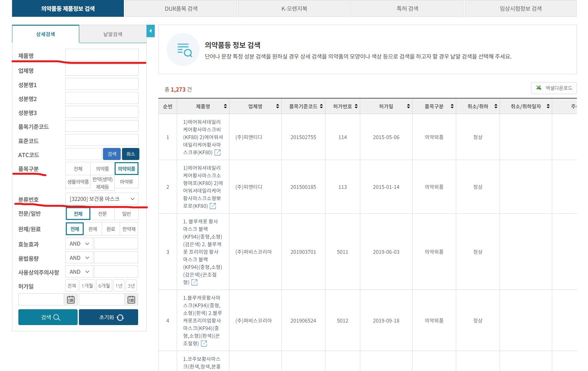
Task: Sort table by 취소/취하일자 column arrows
Action: [548, 106]
